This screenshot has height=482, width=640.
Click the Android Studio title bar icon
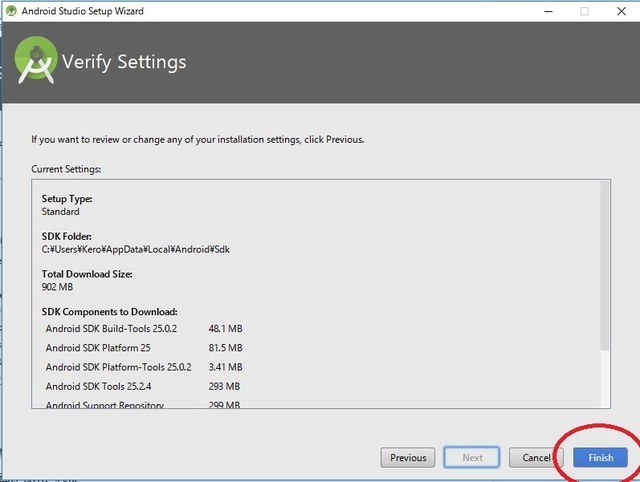point(11,11)
